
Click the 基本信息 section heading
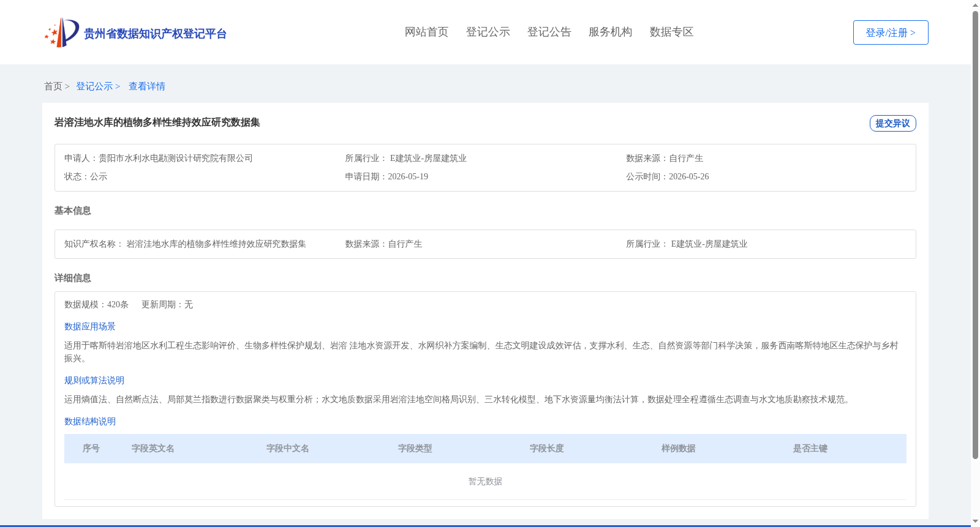[72, 211]
